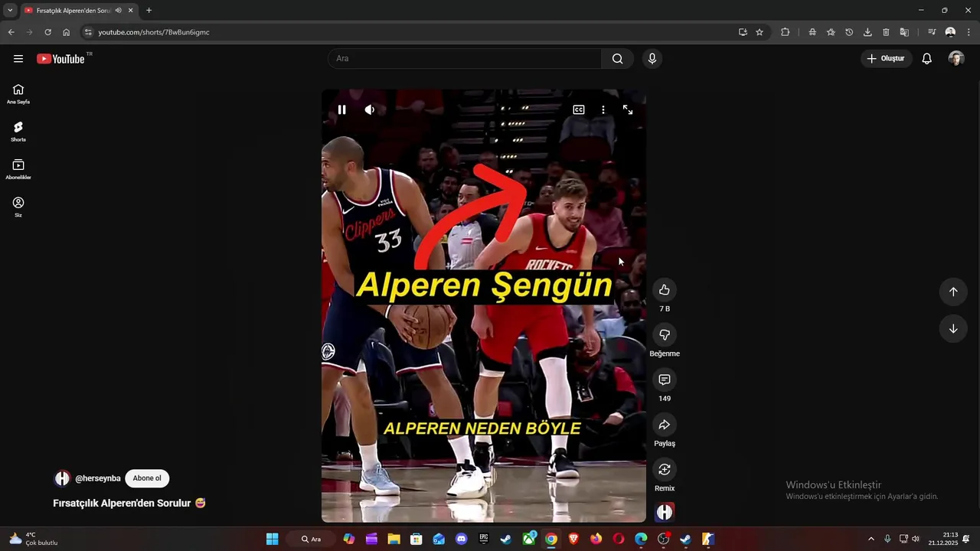980x551 pixels.
Task: Open the sound source thumbnail below Remix
Action: coord(665,512)
